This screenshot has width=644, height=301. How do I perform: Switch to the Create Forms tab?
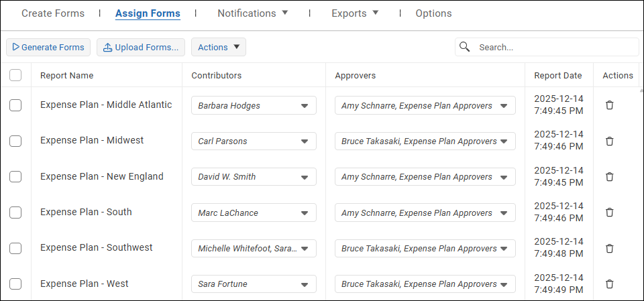pos(53,13)
